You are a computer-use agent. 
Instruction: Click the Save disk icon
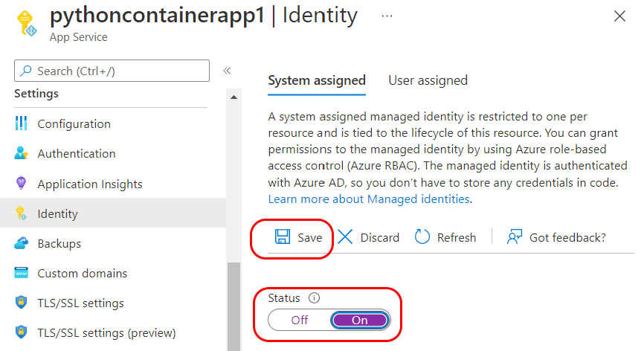[x=283, y=237]
